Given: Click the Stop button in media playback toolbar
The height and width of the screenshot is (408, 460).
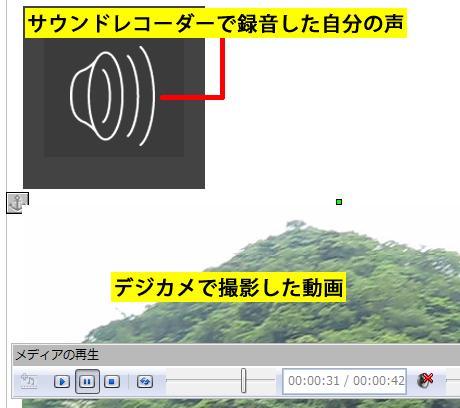Looking at the screenshot, I should 112,381.
